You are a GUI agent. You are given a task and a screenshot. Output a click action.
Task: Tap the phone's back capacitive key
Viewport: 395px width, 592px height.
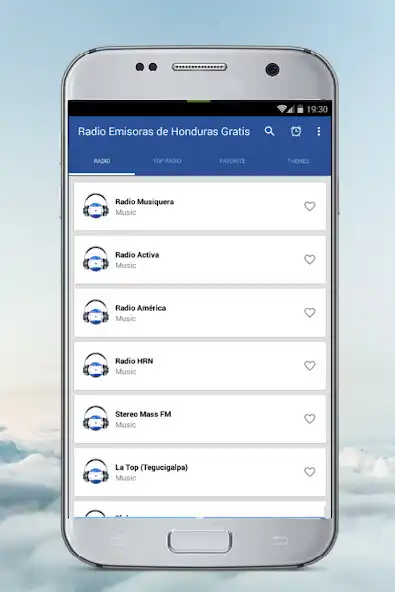[279, 540]
